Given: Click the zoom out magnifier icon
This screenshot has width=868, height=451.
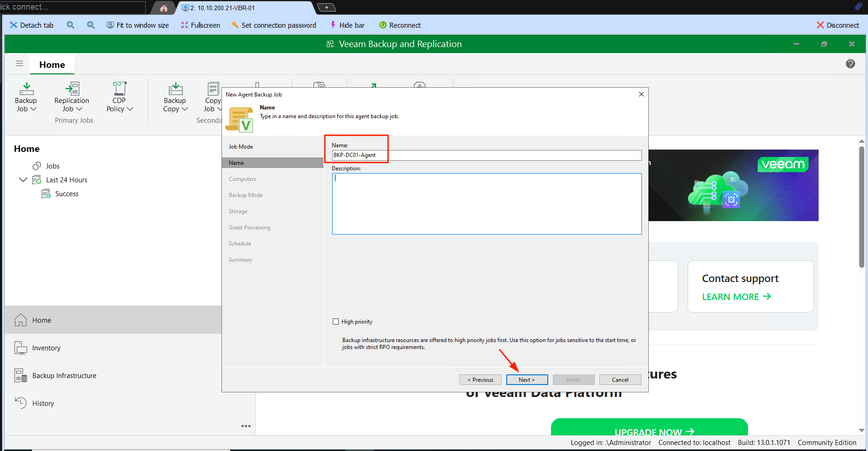Looking at the screenshot, I should click(x=91, y=25).
